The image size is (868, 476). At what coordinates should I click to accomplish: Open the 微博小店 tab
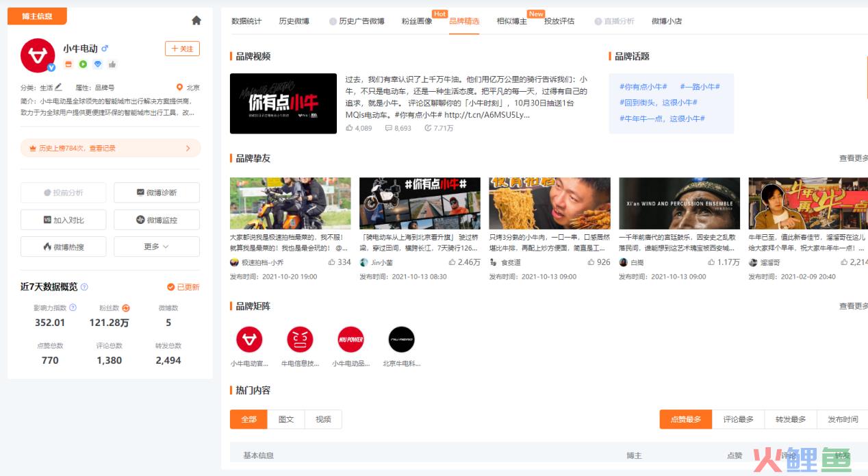pyautogui.click(x=666, y=21)
